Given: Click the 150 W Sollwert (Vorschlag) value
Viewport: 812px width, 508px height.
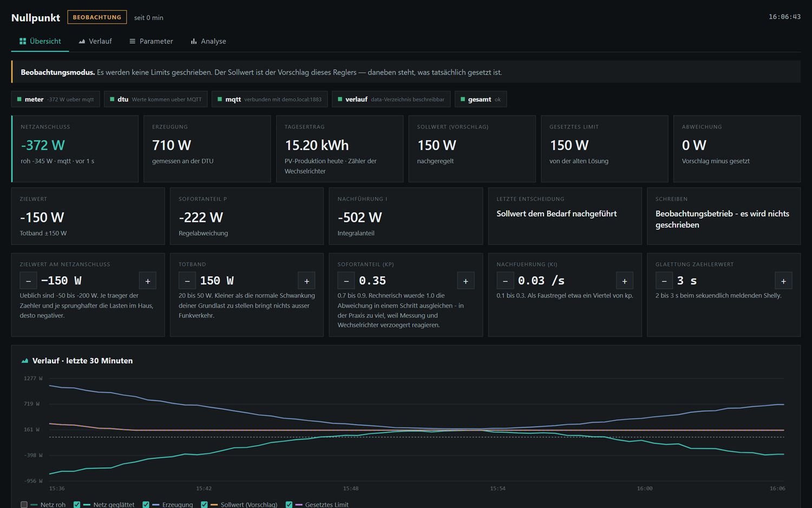Looking at the screenshot, I should [x=437, y=145].
